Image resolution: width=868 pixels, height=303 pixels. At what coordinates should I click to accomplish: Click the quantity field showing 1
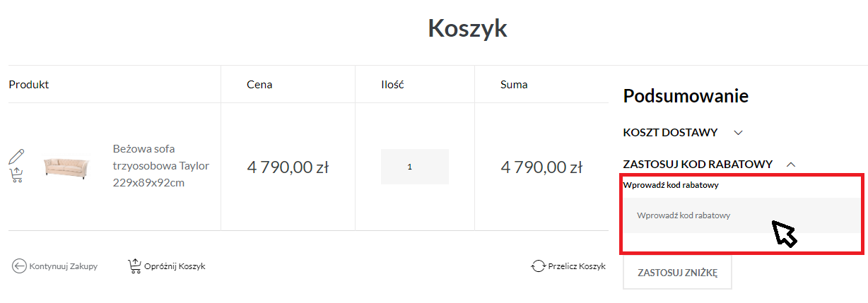click(x=415, y=167)
